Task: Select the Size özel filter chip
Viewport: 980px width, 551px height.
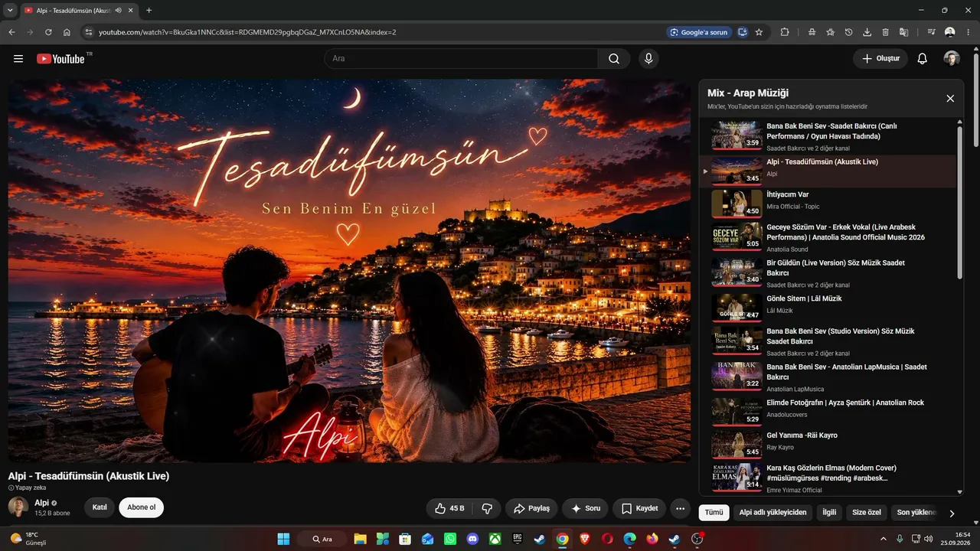Action: coord(867,512)
